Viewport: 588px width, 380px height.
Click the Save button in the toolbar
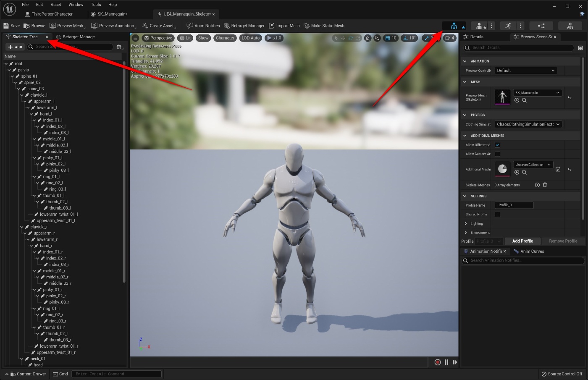coord(12,26)
